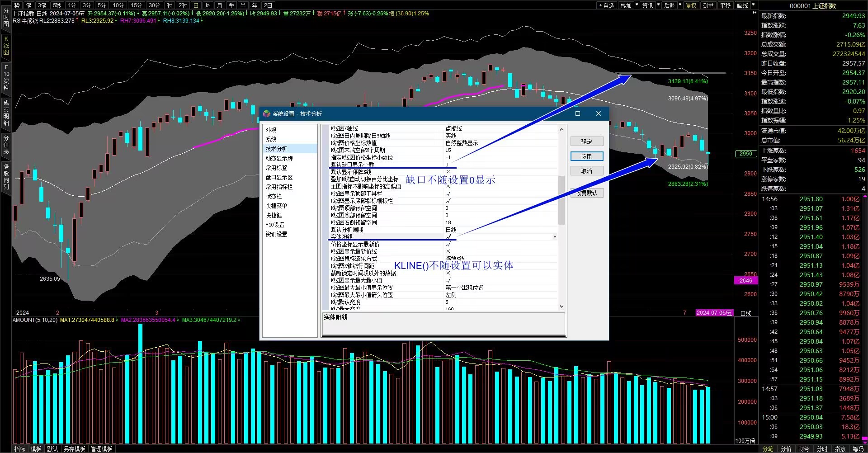The image size is (868, 453).
Task: Switch chart to 1分 period
Action: pos(72,5)
